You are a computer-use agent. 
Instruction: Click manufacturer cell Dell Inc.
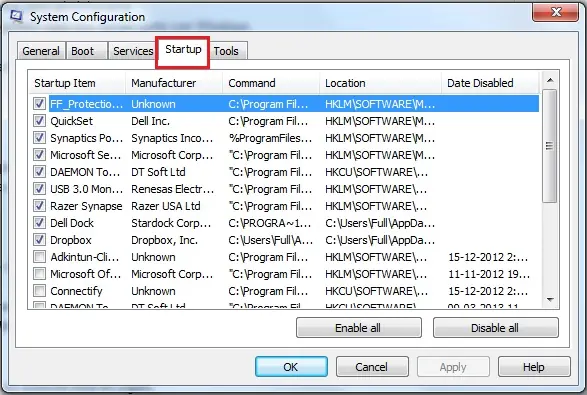(150, 121)
